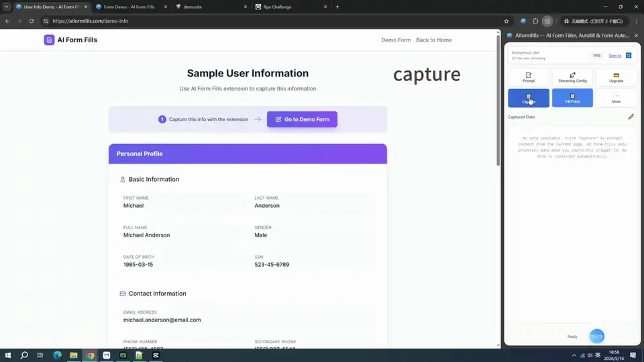Click the Sign In link
This screenshot has height=362, width=644.
(x=615, y=56)
